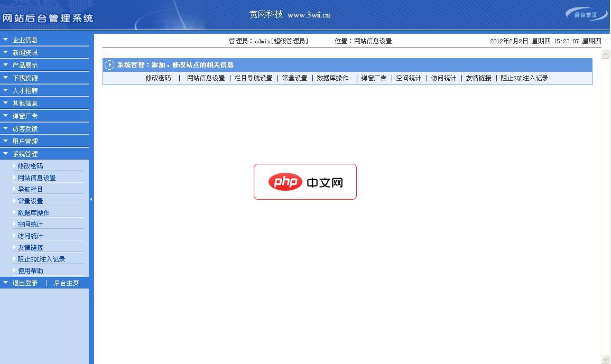Click 弹窗广告 in the top link bar
The image size is (611, 364).
click(x=373, y=78)
